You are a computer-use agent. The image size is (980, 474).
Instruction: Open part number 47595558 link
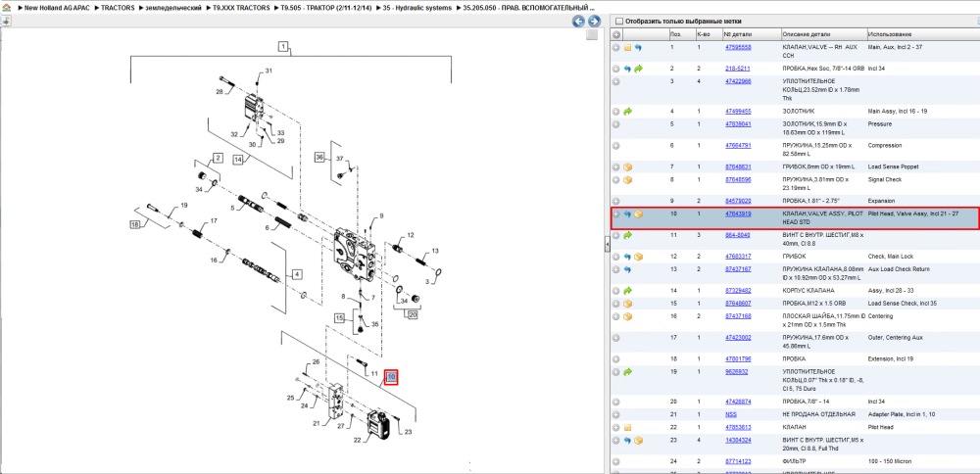(738, 47)
